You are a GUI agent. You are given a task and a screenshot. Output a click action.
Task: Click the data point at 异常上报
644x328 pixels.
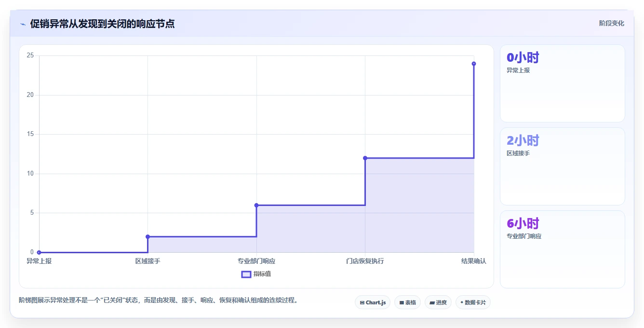coord(39,252)
